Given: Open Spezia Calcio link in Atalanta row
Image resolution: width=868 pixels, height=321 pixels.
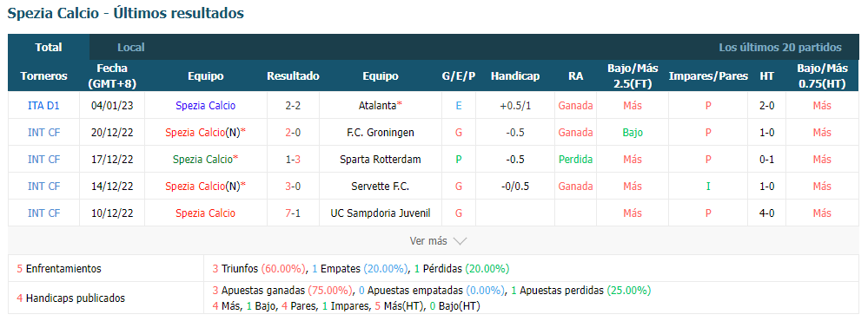Looking at the screenshot, I should click(205, 106).
